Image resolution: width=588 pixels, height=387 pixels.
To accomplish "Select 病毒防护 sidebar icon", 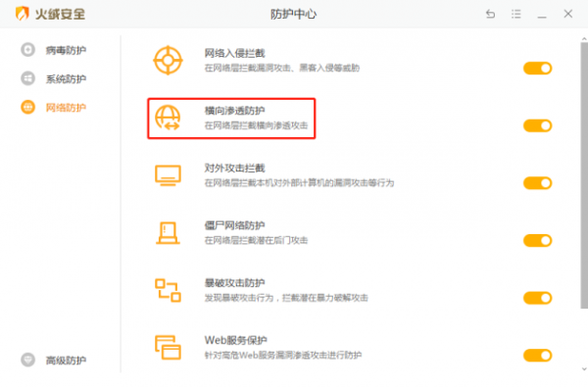I will click(27, 50).
